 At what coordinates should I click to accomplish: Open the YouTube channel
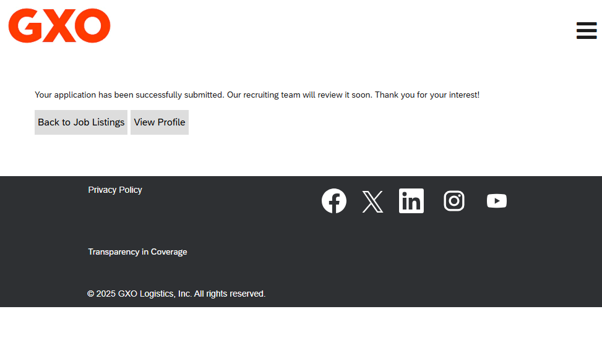(497, 201)
